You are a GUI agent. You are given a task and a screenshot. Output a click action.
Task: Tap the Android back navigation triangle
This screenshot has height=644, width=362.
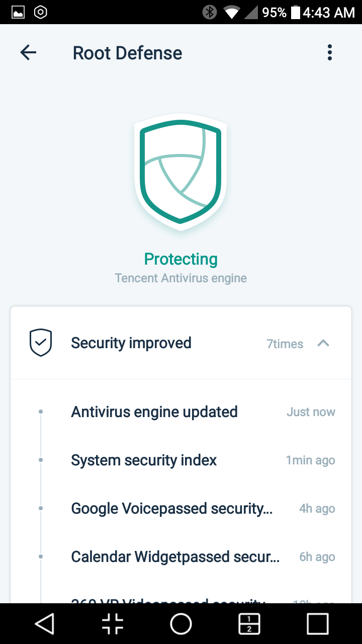pyautogui.click(x=44, y=624)
